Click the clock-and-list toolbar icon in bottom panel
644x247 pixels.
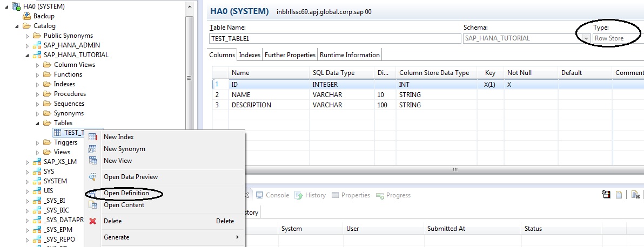[606, 195]
